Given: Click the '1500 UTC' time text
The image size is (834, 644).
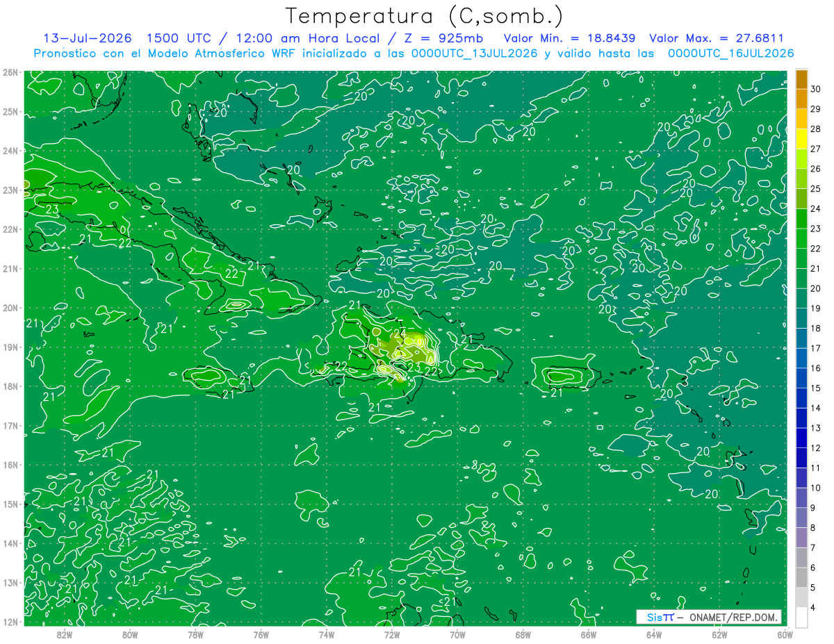Looking at the screenshot, I should tap(179, 38).
